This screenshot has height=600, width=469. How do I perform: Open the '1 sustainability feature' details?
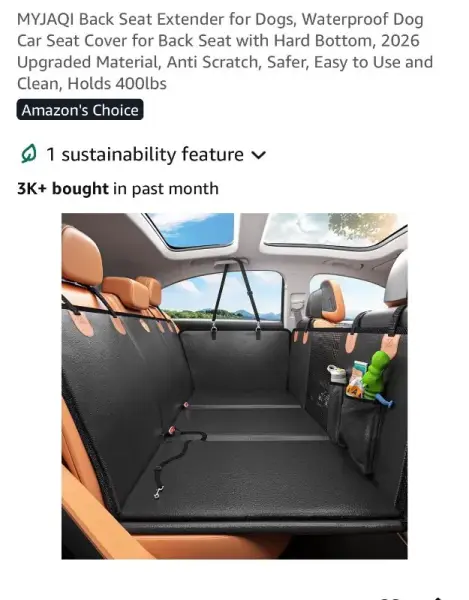[143, 154]
